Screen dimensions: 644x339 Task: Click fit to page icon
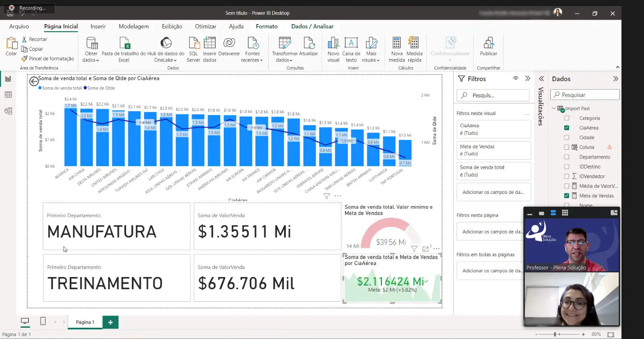click(x=611, y=335)
